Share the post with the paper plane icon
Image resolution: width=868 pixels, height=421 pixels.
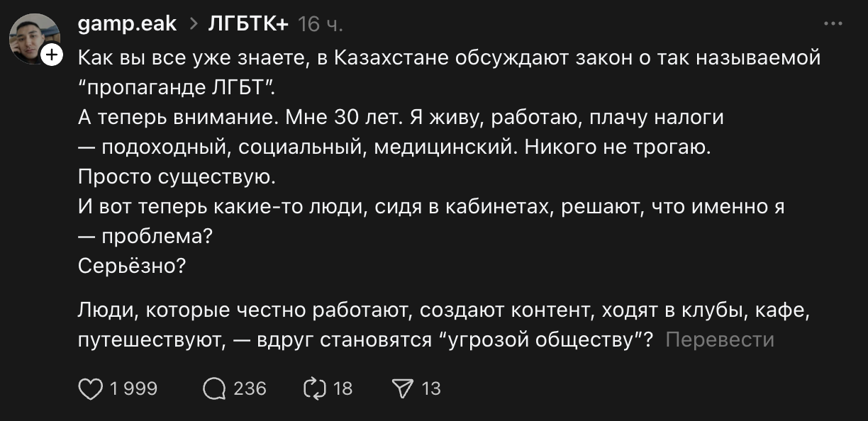point(402,388)
